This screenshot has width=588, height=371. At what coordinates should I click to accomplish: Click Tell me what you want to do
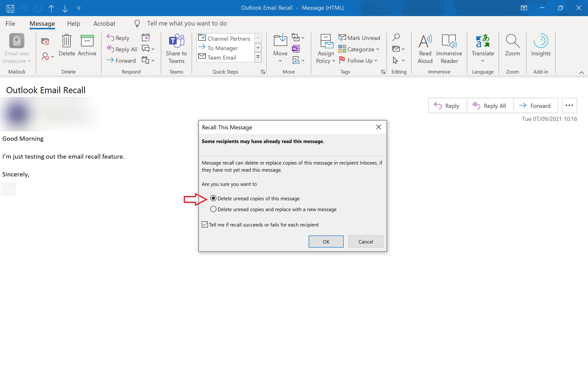[187, 23]
